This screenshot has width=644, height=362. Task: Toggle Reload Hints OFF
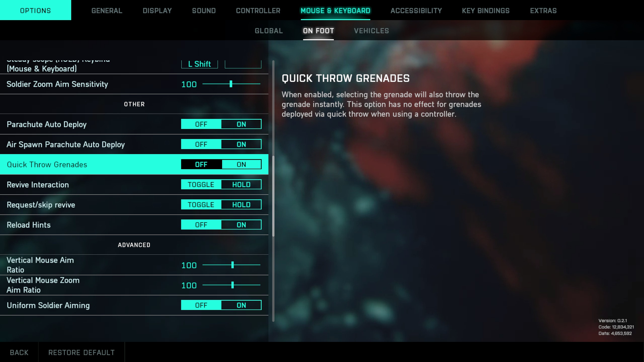[201, 224]
